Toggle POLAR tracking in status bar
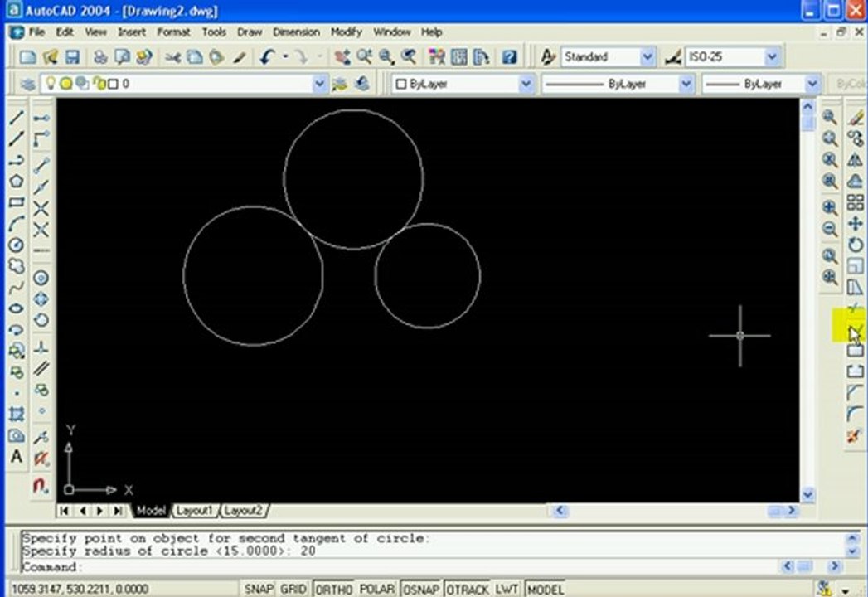The height and width of the screenshot is (597, 868). 377,589
